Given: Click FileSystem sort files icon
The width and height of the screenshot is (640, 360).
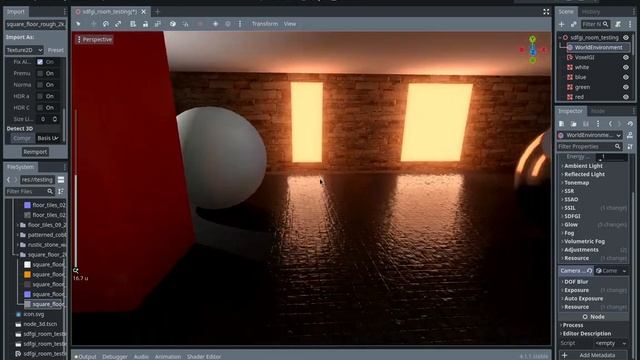Looking at the screenshot, I should pyautogui.click(x=61, y=191).
